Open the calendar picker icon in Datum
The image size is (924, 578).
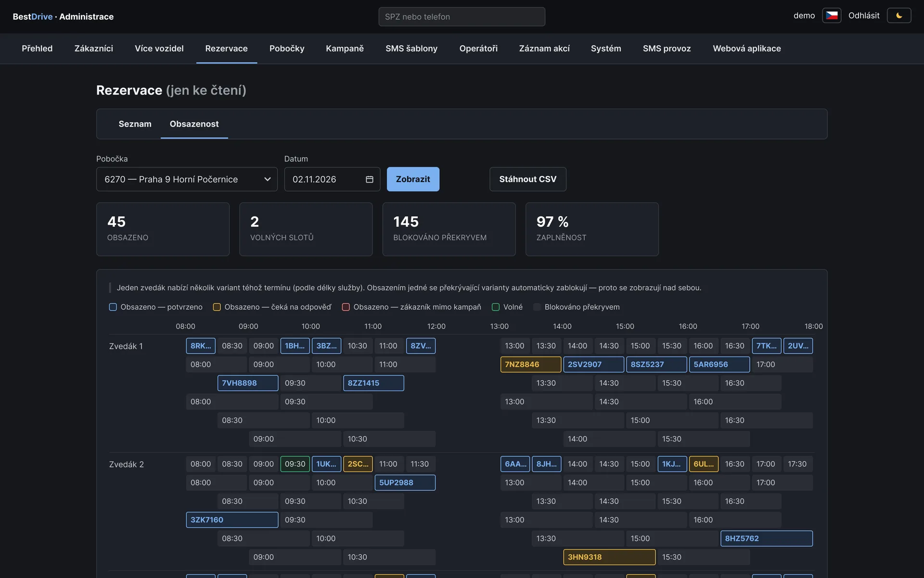[370, 179]
